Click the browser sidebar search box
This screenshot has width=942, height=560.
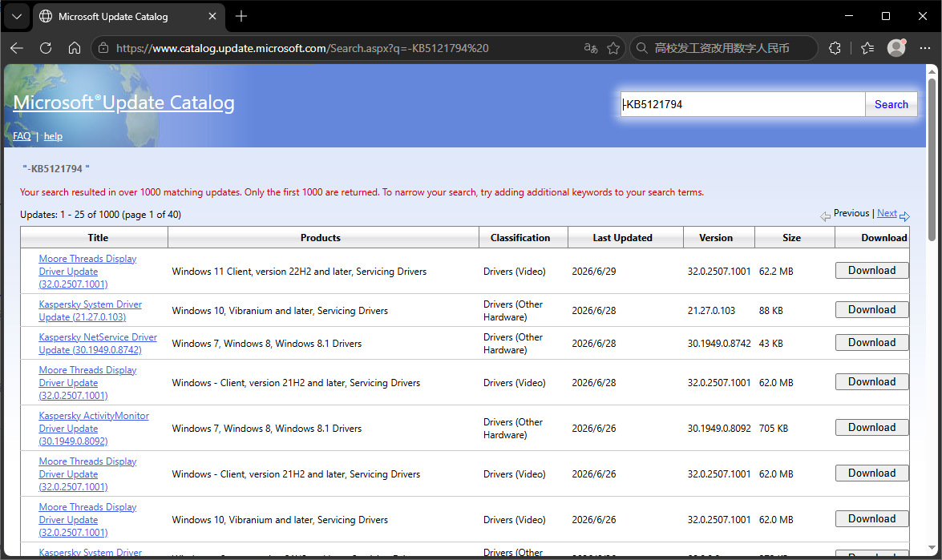pos(724,48)
